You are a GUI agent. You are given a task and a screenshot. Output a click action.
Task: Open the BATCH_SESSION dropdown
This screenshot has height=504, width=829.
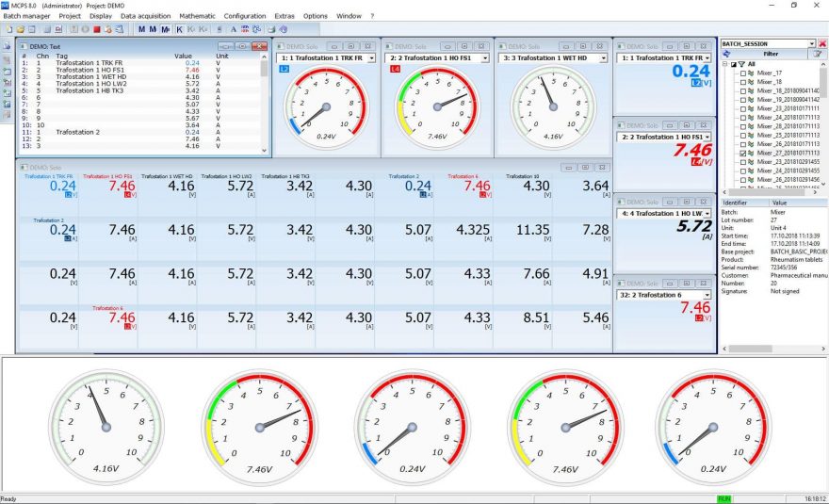point(811,43)
